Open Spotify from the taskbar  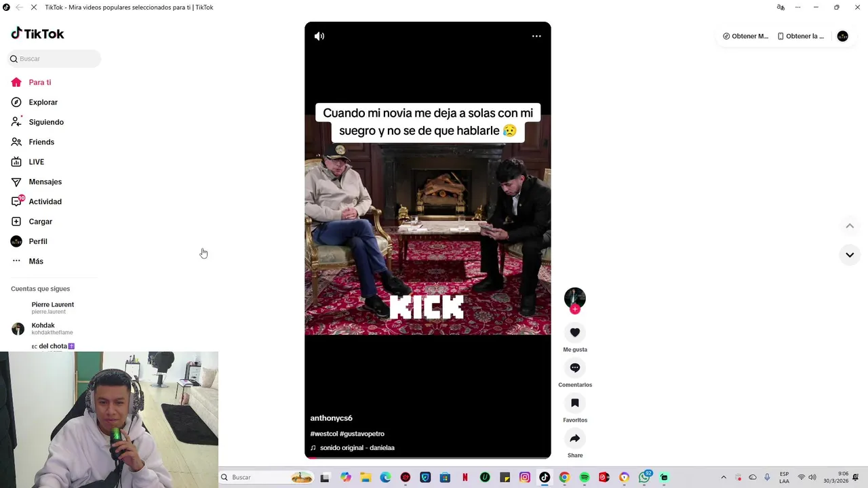pos(585,478)
